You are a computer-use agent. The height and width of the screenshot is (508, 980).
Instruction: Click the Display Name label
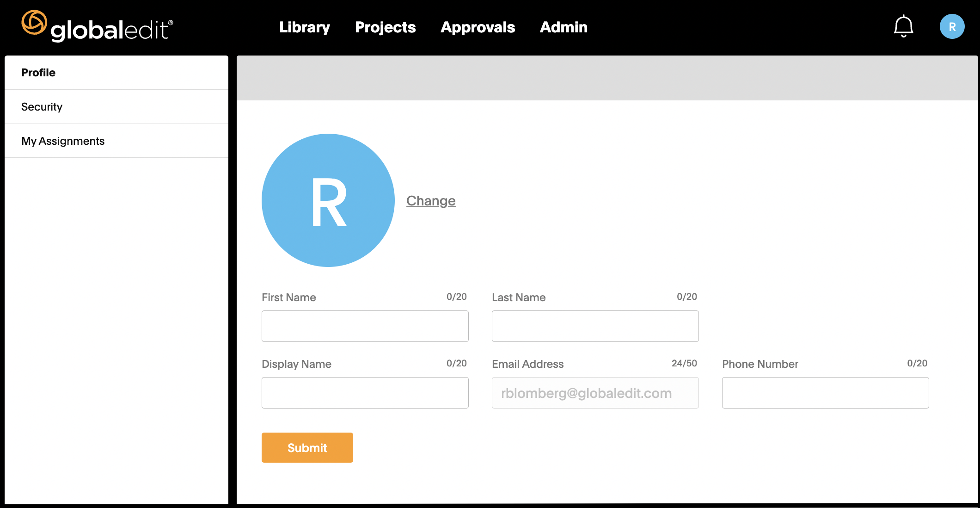coord(296,364)
